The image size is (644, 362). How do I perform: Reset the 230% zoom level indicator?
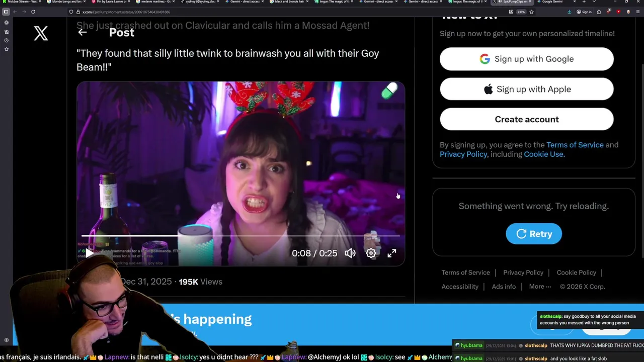521,12
